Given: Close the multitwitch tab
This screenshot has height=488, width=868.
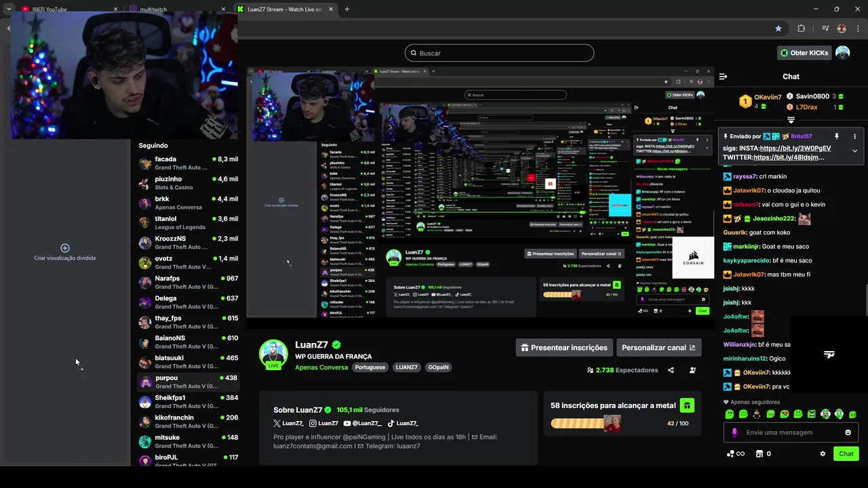Looking at the screenshot, I should point(224,9).
